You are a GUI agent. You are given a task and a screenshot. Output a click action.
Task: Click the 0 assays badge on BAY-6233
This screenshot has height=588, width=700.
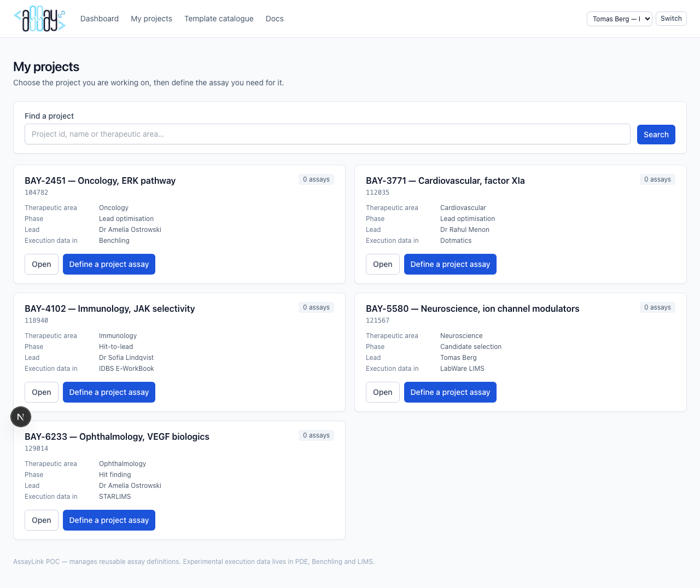coord(316,435)
